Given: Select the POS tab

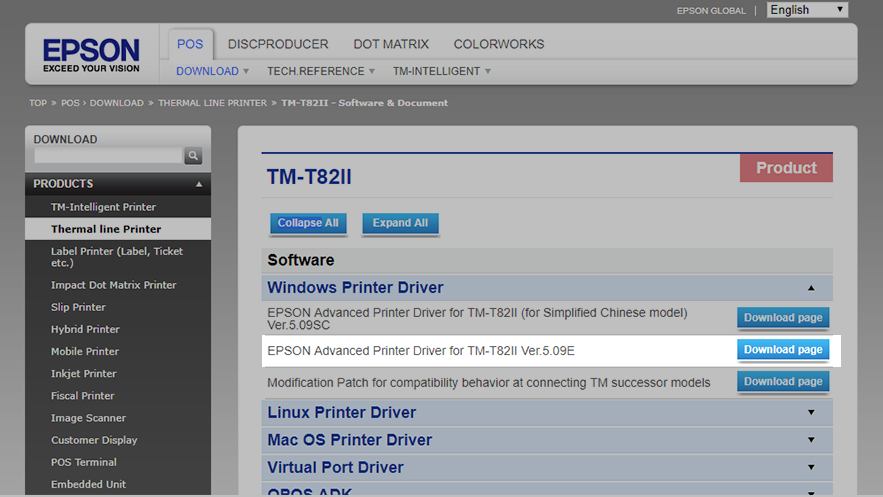Looking at the screenshot, I should 190,44.
